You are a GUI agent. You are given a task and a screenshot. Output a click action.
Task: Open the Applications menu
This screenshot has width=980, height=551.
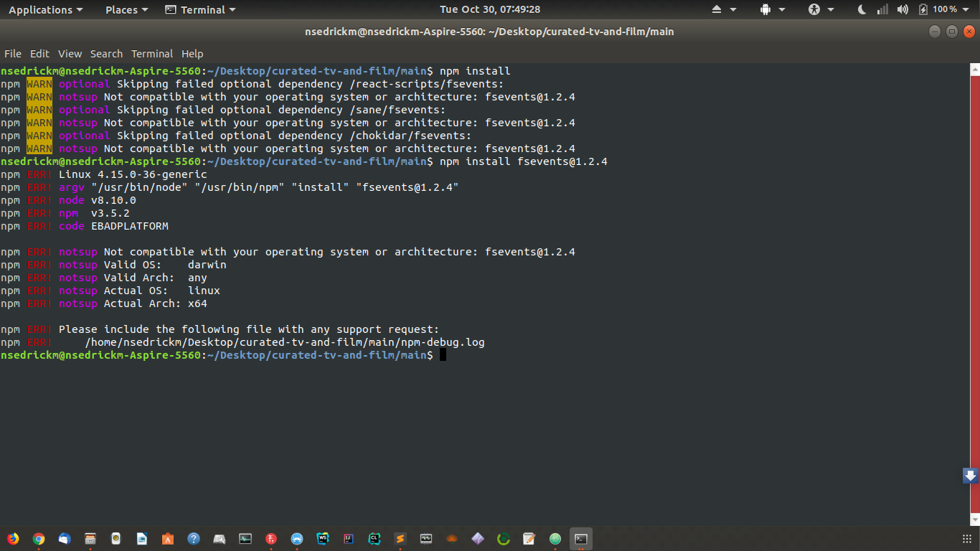[45, 9]
